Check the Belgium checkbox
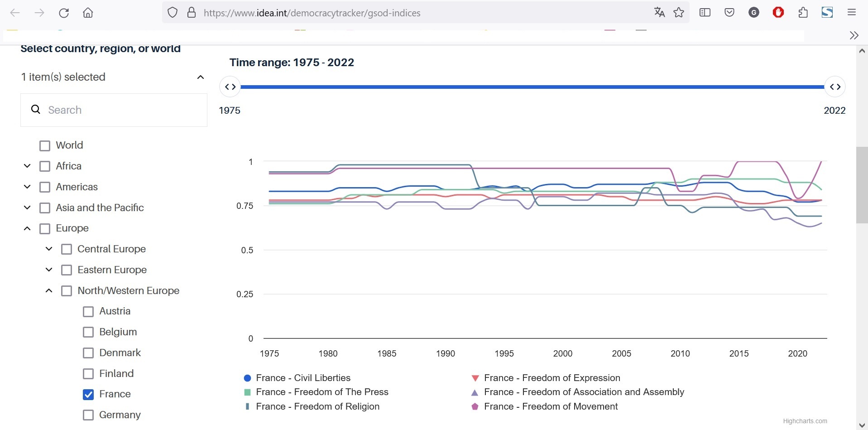Viewport: 868px width, 430px height. (x=88, y=333)
